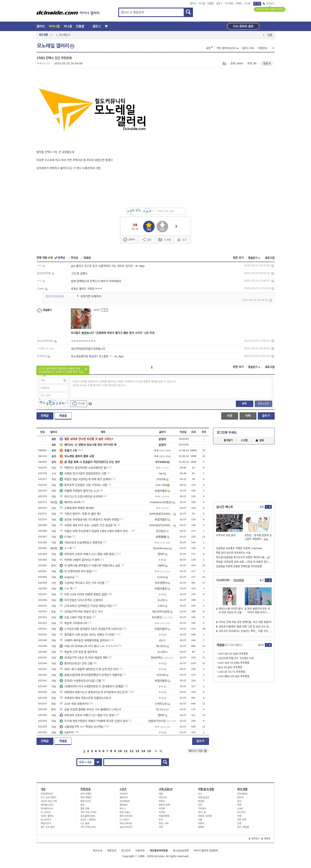311x868 pixels.
Task: Click the question mark help icon near 디시콘
Action: [90, 404]
